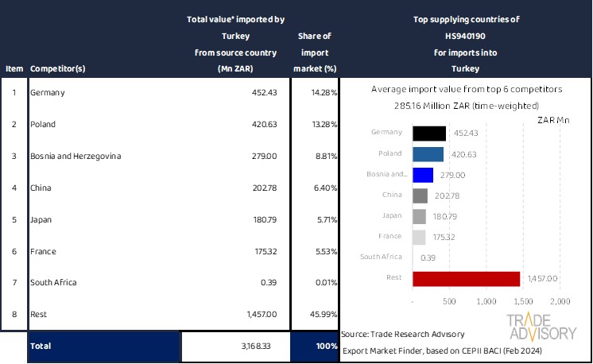This screenshot has height=364, width=593.
Task: Click the Bosnia and Herzegovina table row name
Action: point(76,157)
